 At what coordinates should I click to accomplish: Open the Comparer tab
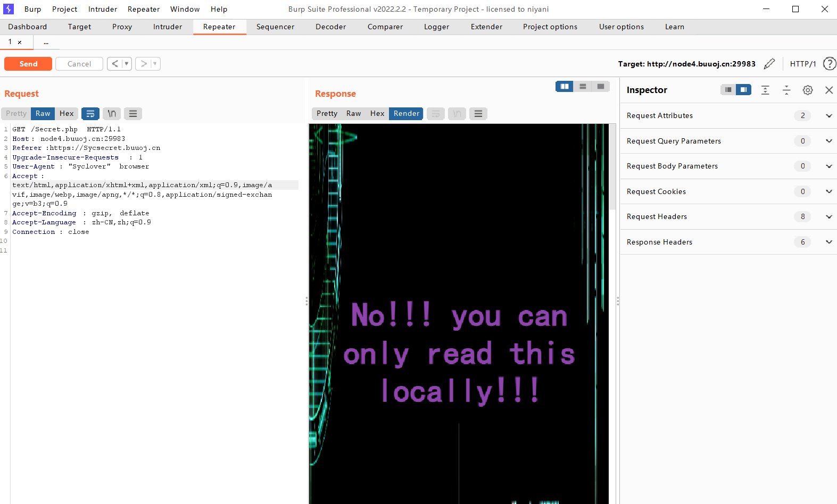(x=385, y=27)
